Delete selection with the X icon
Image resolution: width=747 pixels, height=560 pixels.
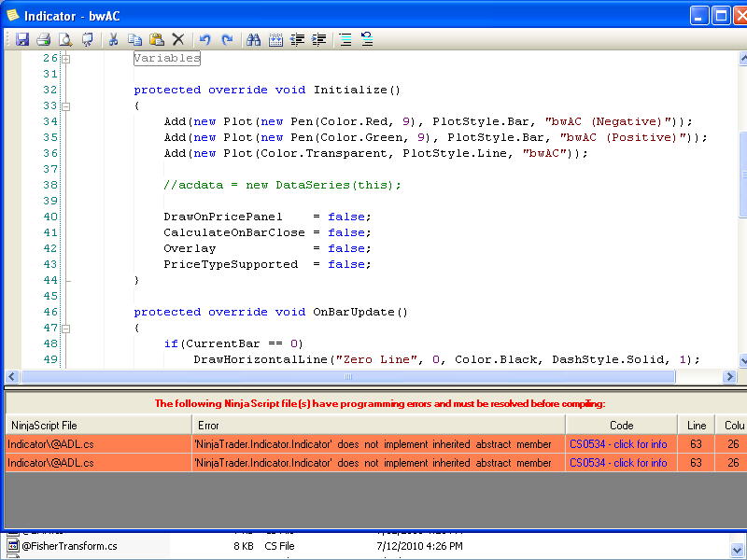(178, 39)
